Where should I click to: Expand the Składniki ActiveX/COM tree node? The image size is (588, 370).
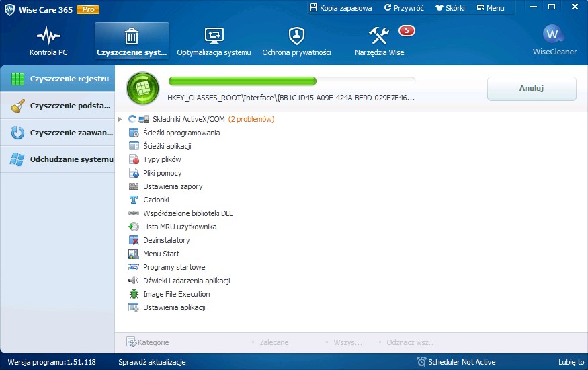pos(120,119)
